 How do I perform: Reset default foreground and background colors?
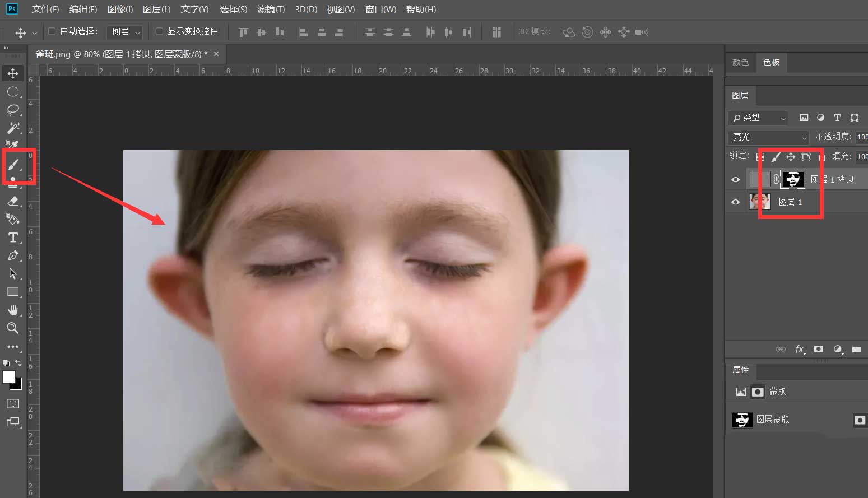tap(6, 363)
